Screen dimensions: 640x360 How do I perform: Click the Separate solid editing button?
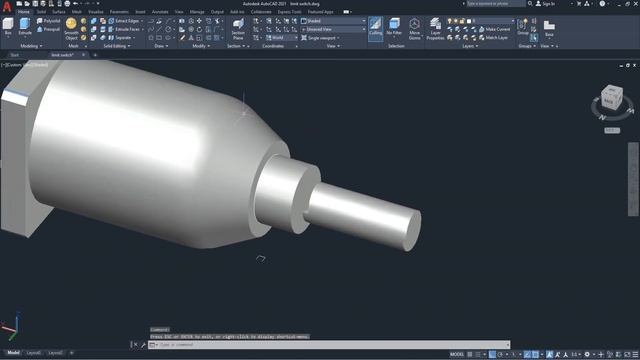pyautogui.click(x=120, y=38)
